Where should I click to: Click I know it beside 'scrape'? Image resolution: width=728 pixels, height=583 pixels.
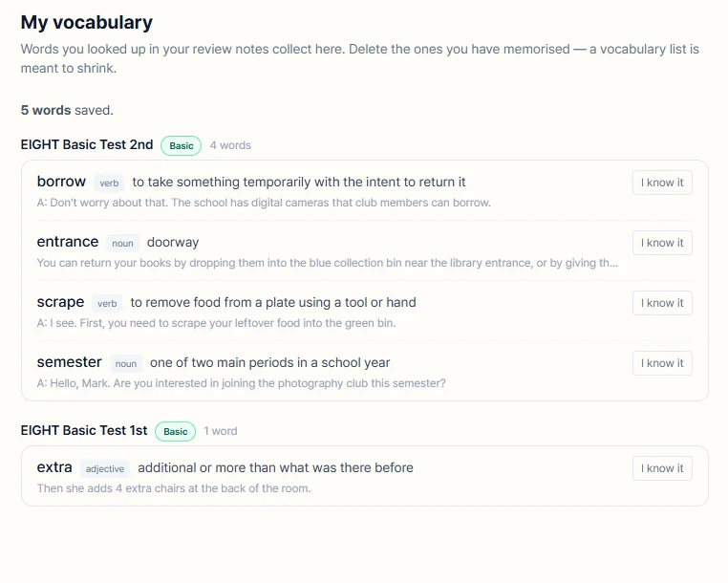point(662,303)
